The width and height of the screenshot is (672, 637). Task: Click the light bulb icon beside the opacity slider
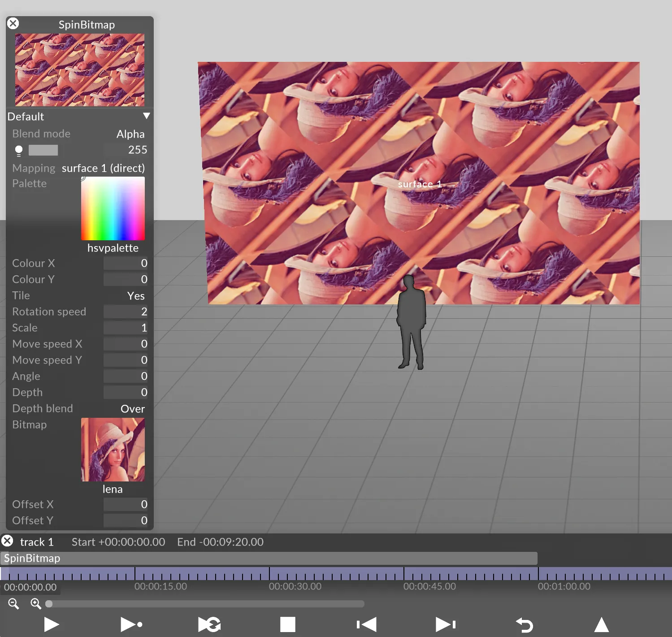tap(18, 150)
